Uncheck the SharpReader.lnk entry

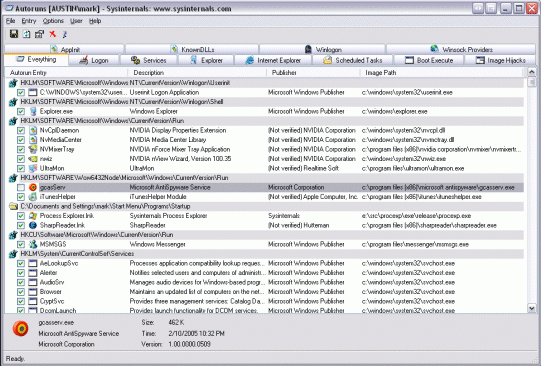point(21,225)
